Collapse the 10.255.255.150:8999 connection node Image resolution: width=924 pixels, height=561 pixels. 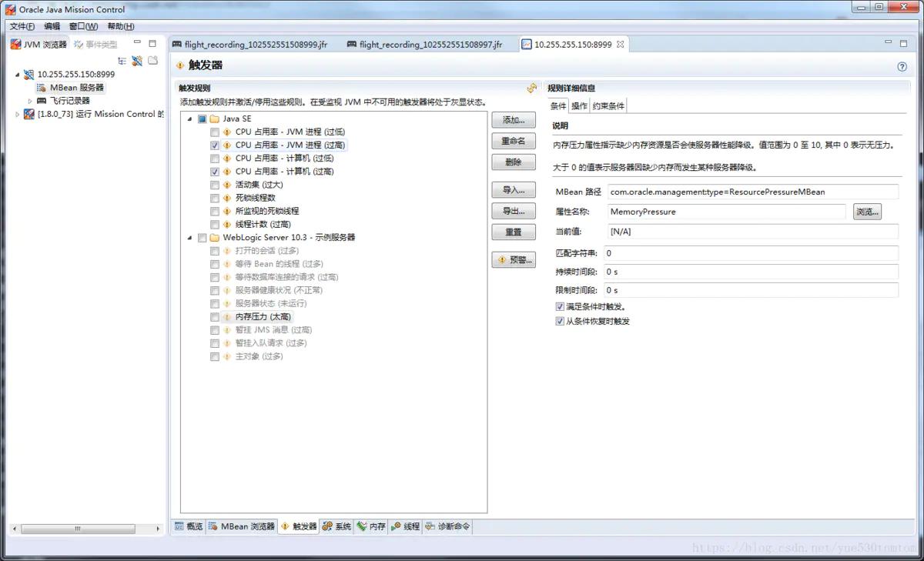click(x=18, y=75)
